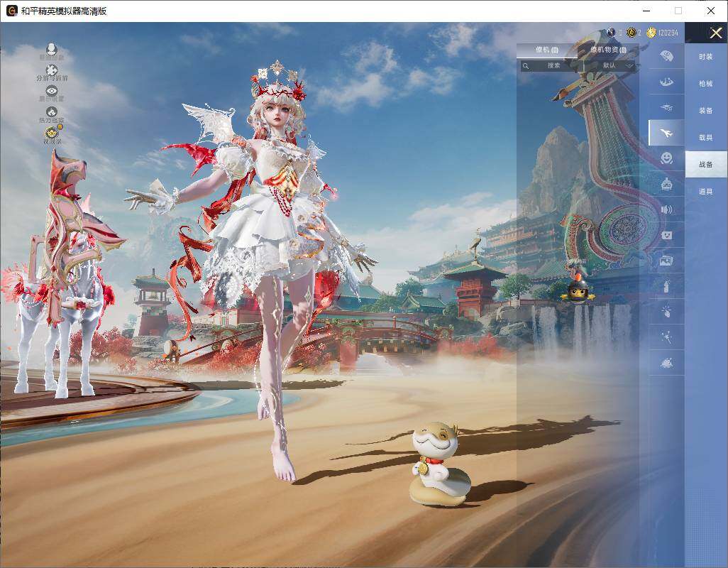The width and height of the screenshot is (728, 568).
Task: Select the picture gallery sub-category icon
Action: coord(667,261)
